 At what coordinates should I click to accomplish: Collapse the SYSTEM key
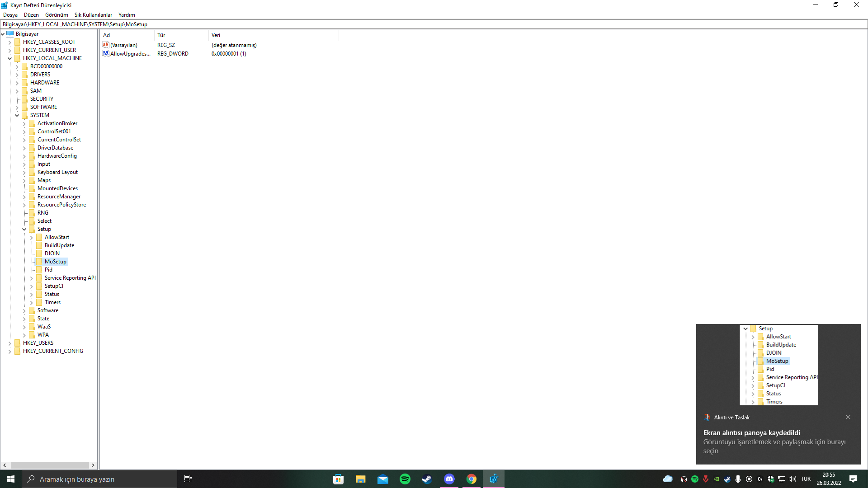17,115
